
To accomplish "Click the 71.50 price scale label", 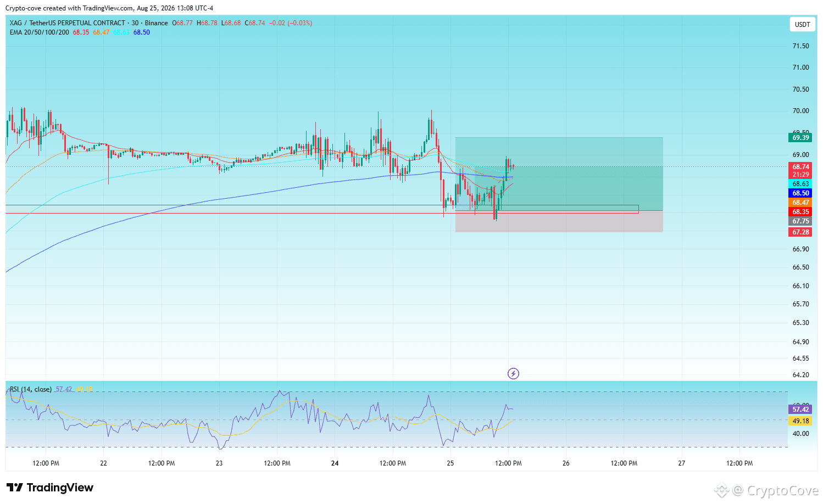I will 800,46.
